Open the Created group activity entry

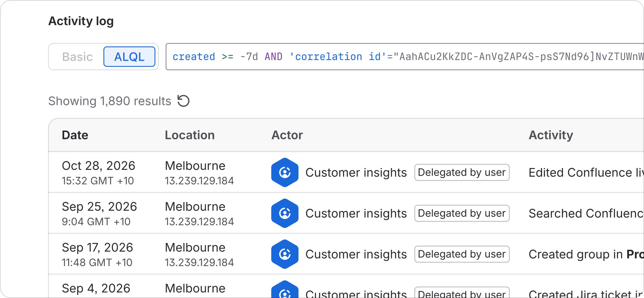click(x=586, y=254)
